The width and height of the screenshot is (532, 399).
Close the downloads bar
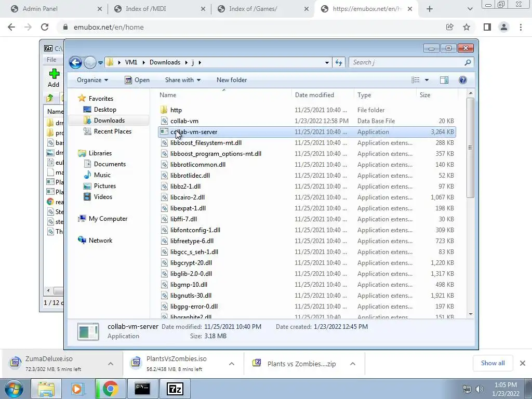(523, 363)
